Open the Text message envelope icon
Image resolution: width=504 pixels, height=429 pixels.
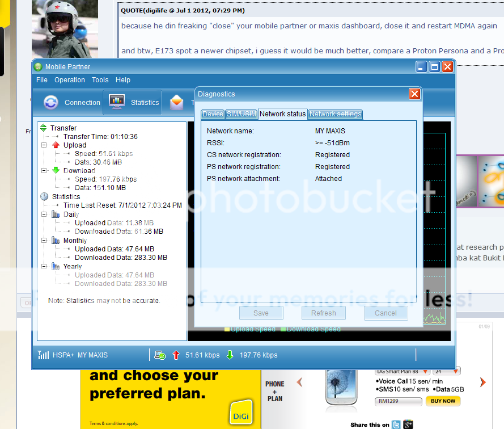(177, 103)
